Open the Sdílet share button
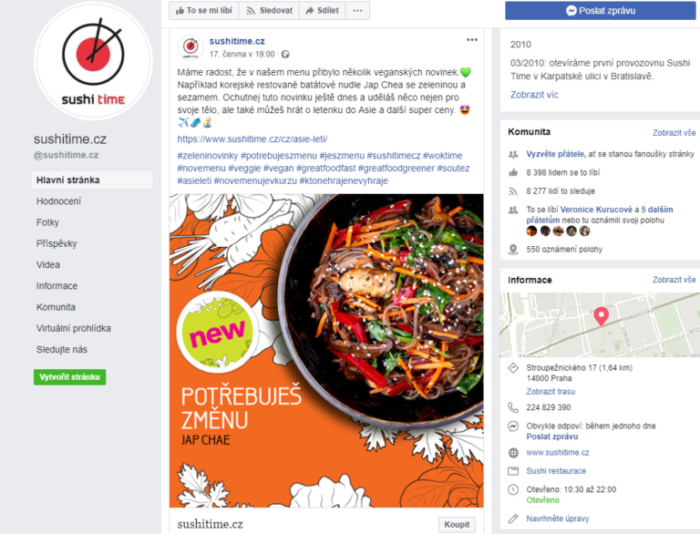The image size is (700, 534). 322,10
